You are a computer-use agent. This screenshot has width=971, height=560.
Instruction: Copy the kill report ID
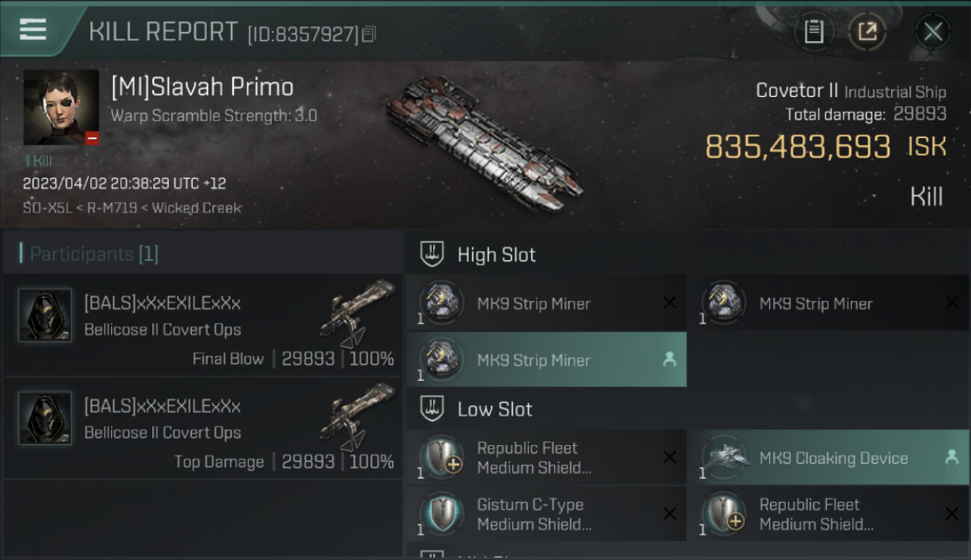coord(369,34)
